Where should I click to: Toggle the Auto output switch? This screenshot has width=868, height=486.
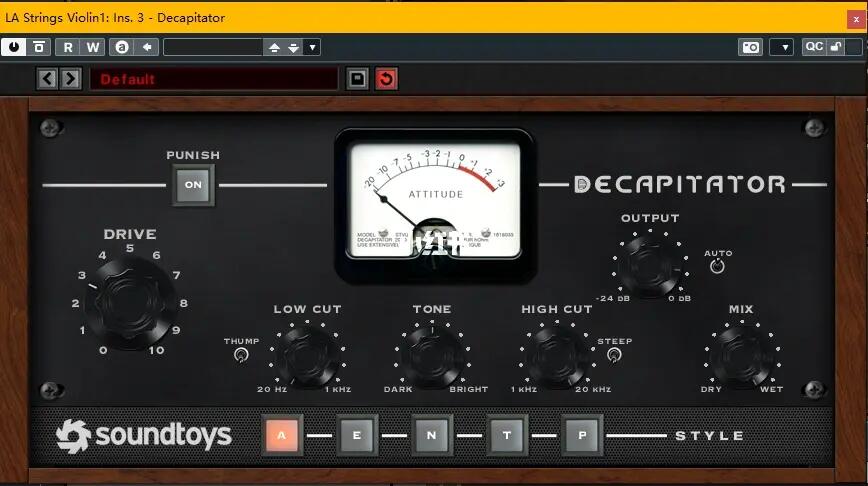pos(717,267)
